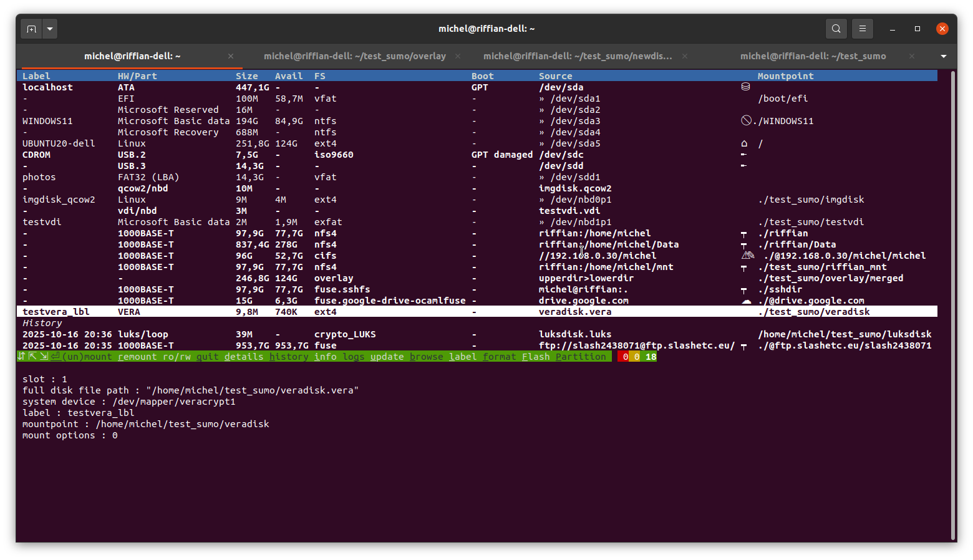Image resolution: width=973 pixels, height=560 pixels.
Task: Click details in the command bar
Action: pos(244,357)
